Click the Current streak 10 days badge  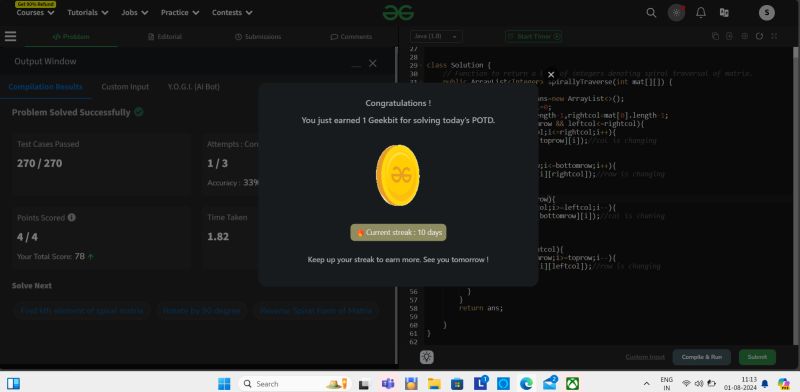398,232
